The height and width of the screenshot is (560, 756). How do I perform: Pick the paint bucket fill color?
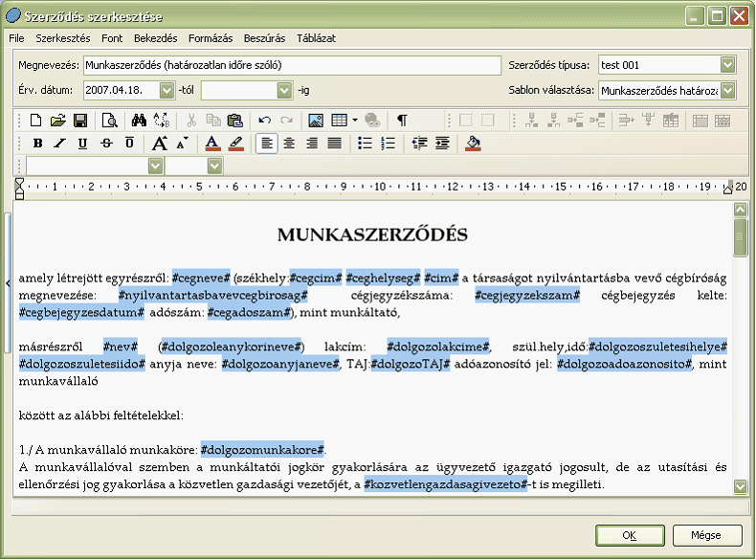coord(473,144)
